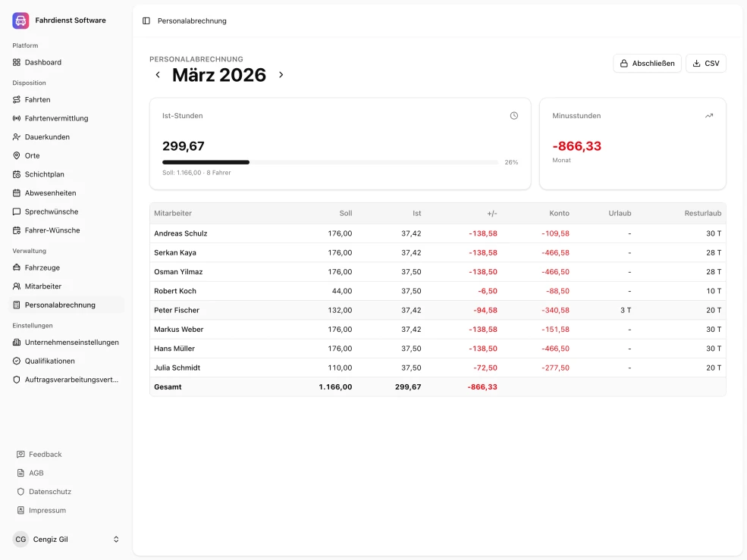Click the Schichtplan calendar icon

(17, 174)
